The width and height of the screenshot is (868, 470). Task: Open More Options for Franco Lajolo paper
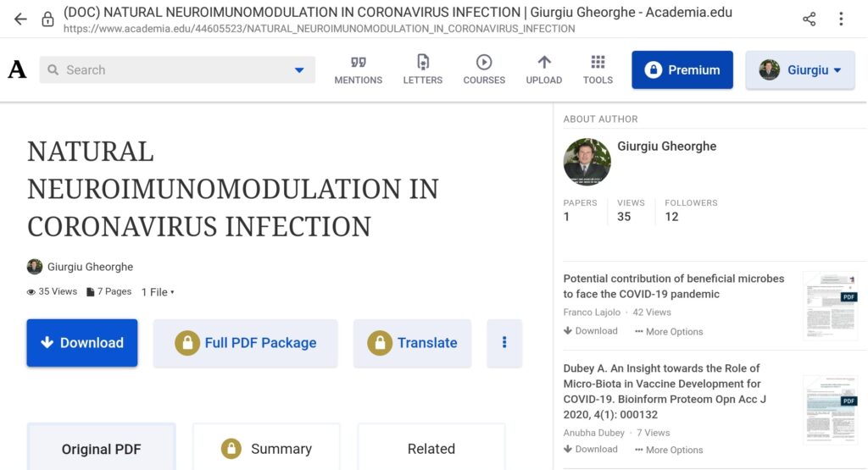pyautogui.click(x=669, y=332)
